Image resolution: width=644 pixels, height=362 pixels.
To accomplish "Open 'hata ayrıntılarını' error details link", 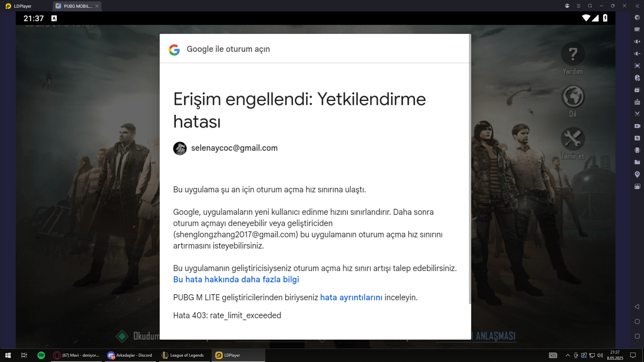I will (351, 298).
